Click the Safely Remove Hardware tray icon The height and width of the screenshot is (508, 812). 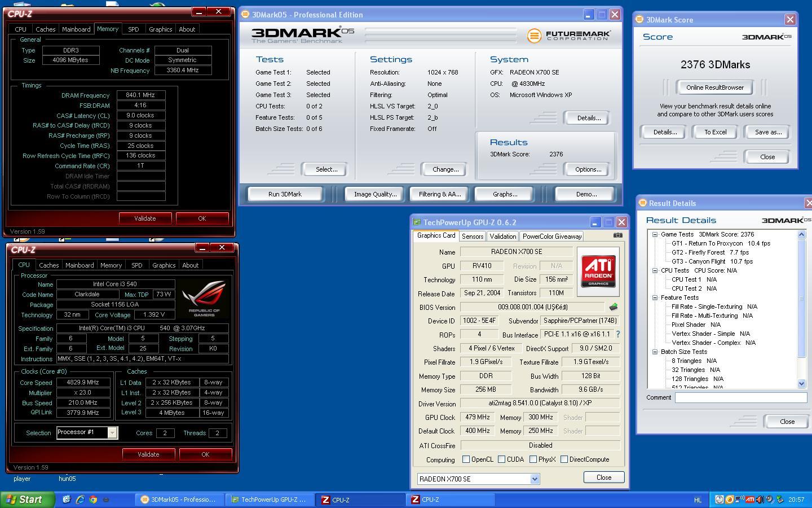pyautogui.click(x=780, y=500)
